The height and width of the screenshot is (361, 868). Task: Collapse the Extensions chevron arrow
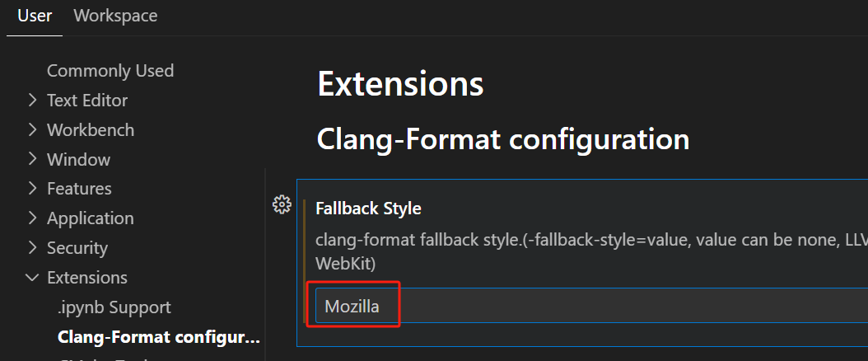click(x=32, y=278)
